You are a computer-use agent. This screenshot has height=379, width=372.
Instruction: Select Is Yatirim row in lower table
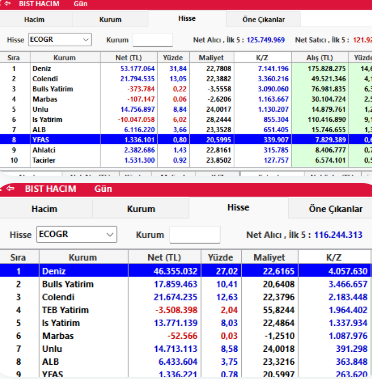[x=185, y=323]
